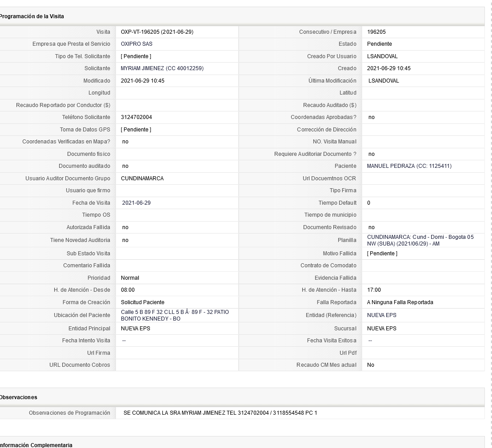The height and width of the screenshot is (448, 492).
Task: Click 'A Ninguna Falla Reportada' value
Action: coord(400,302)
